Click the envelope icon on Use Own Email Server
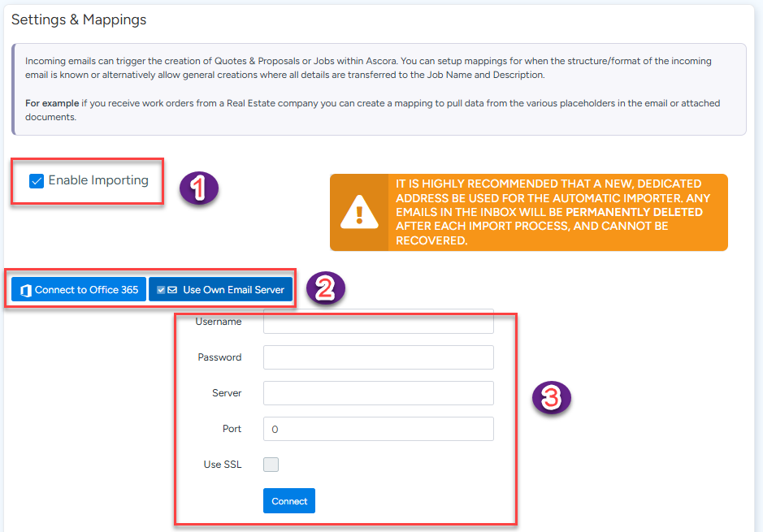 (x=172, y=290)
